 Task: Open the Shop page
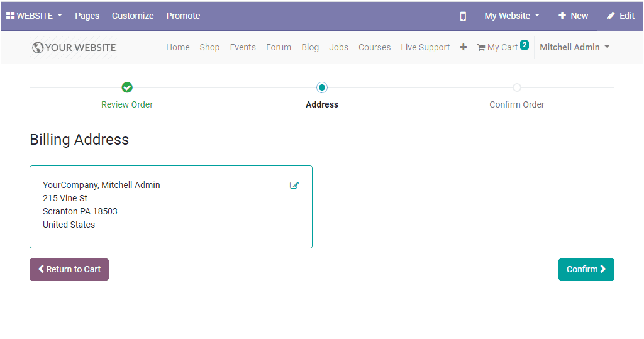click(x=209, y=47)
